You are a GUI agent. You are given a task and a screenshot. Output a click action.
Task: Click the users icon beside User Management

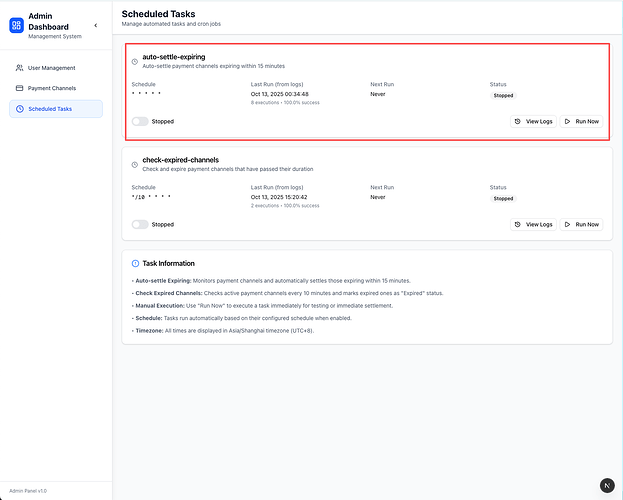pos(19,68)
